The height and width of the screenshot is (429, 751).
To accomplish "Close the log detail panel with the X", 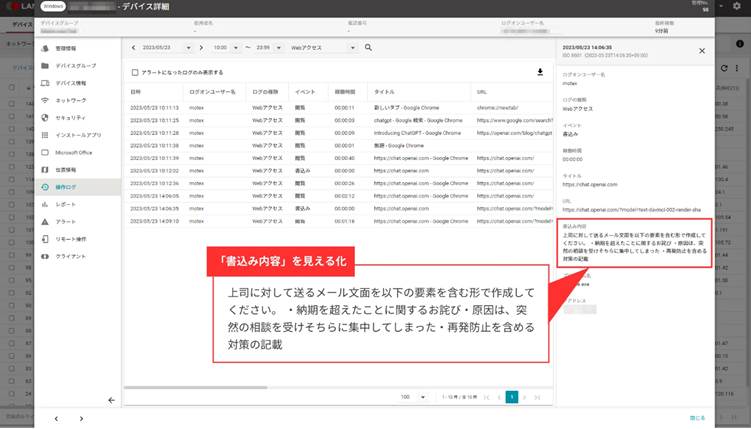I will point(702,51).
